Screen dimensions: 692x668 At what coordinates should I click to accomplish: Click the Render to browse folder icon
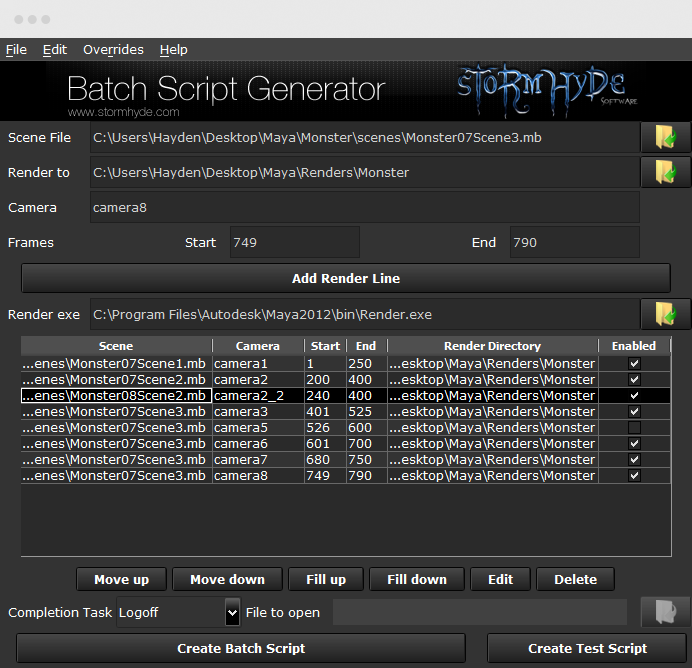(x=665, y=172)
